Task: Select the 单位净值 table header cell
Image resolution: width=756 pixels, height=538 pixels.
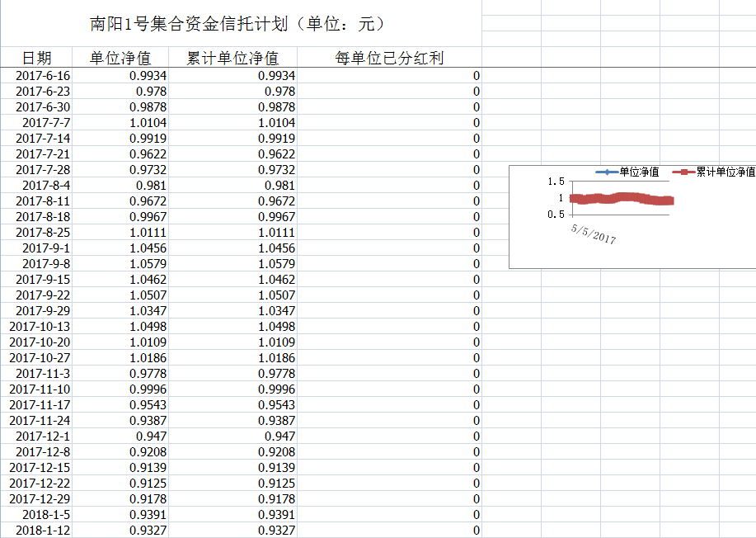Action: 120,58
